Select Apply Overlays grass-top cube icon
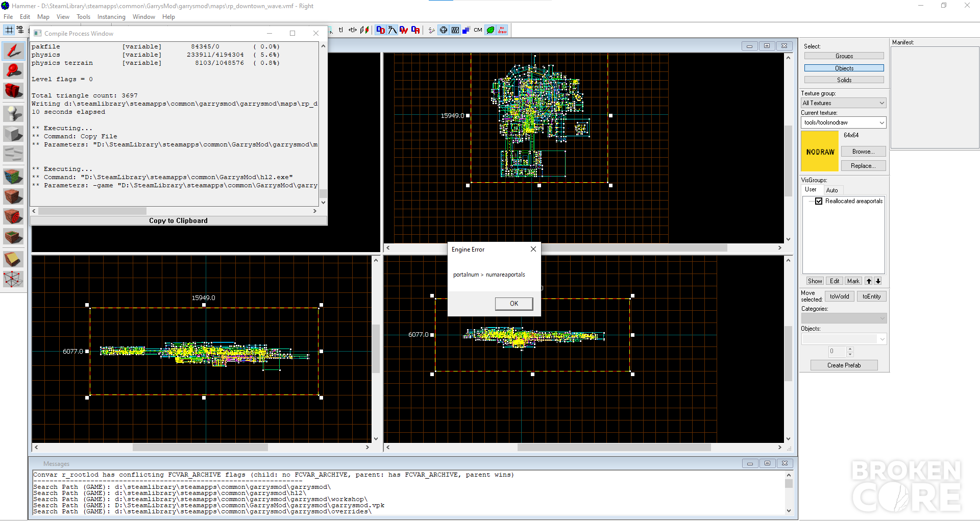Image resolution: width=980 pixels, height=521 pixels. tap(14, 237)
